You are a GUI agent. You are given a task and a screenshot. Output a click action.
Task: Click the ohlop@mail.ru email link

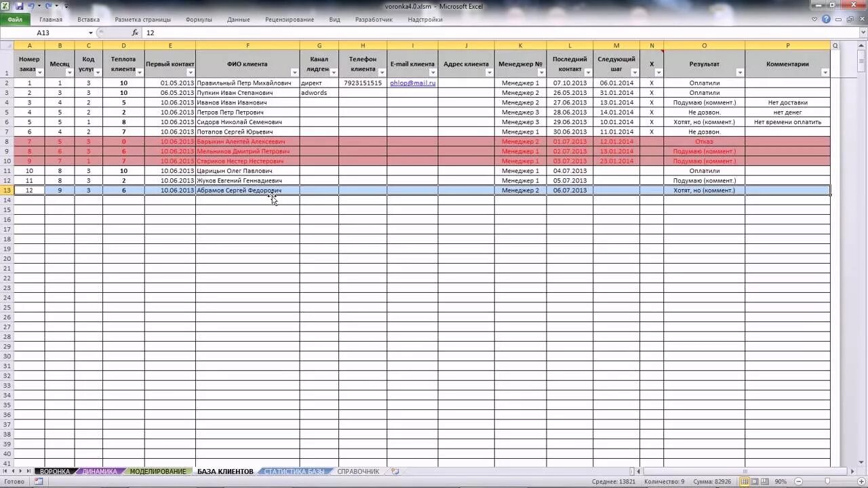point(412,83)
